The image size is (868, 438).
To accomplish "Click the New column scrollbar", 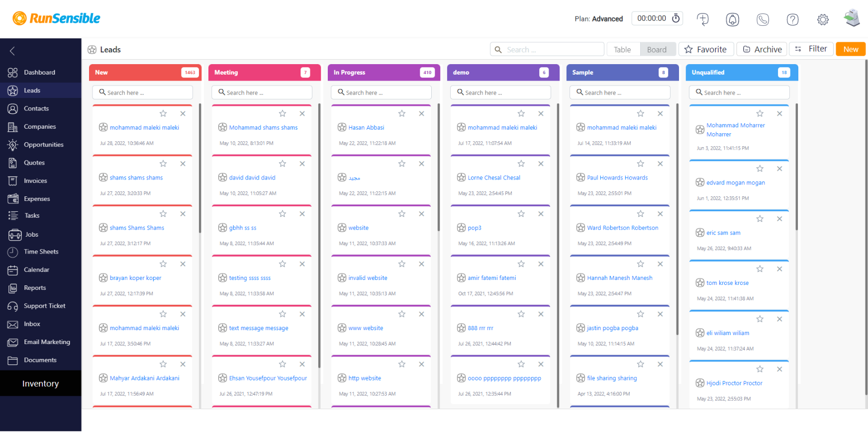I will [x=200, y=168].
